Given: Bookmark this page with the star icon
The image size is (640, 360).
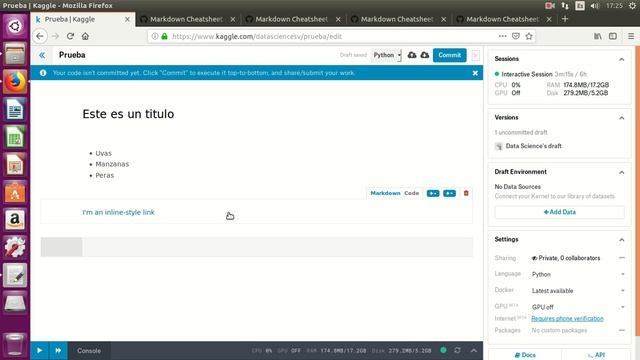Looking at the screenshot, I should (529, 36).
